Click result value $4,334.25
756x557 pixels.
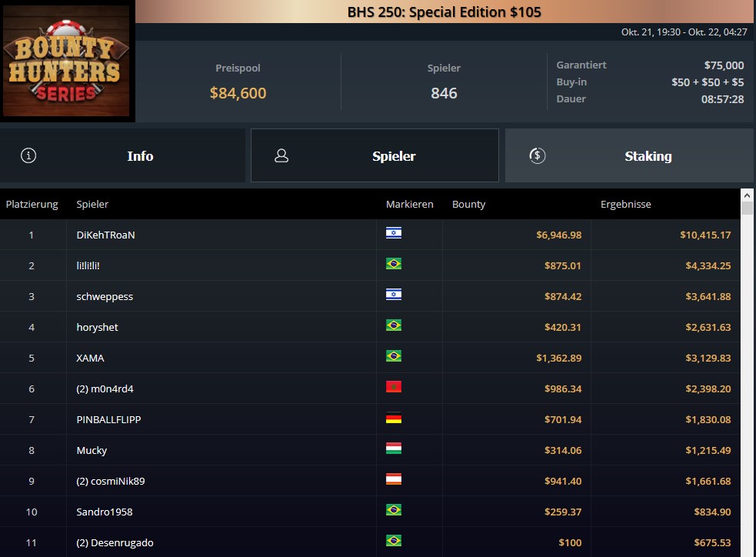(708, 265)
